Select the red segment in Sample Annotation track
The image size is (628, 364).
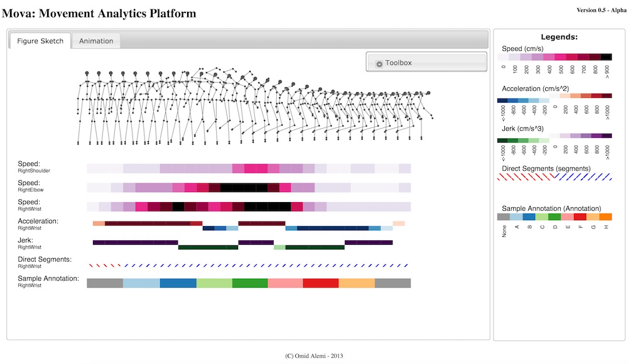point(321,283)
